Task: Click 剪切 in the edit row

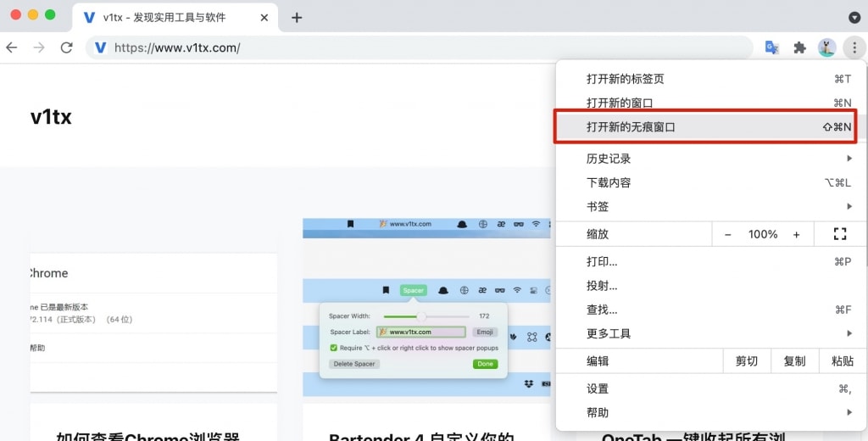Action: (747, 361)
